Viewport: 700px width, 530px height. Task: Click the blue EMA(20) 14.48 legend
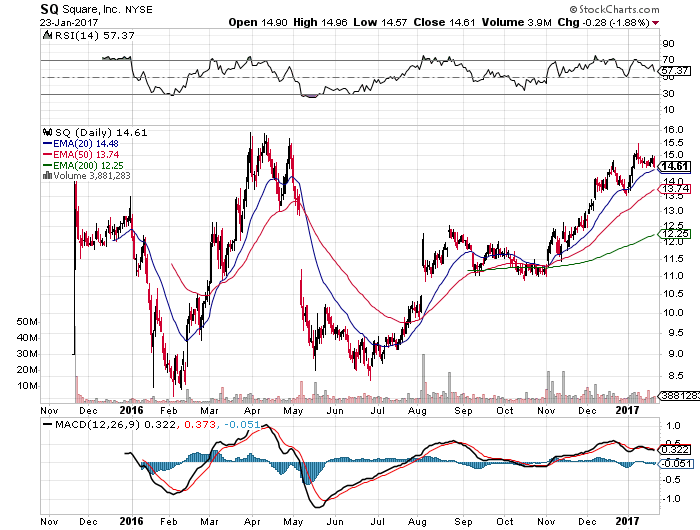tap(81, 143)
